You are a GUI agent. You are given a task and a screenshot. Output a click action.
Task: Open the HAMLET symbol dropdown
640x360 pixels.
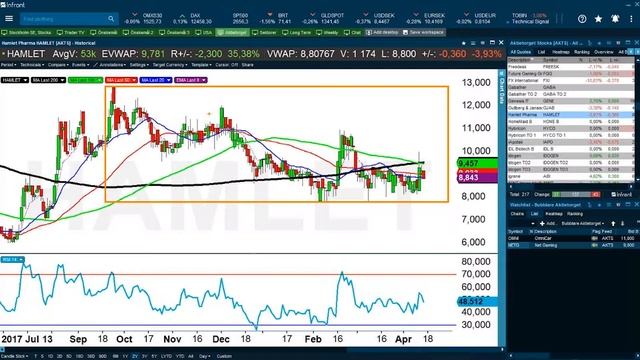pyautogui.click(x=15, y=80)
